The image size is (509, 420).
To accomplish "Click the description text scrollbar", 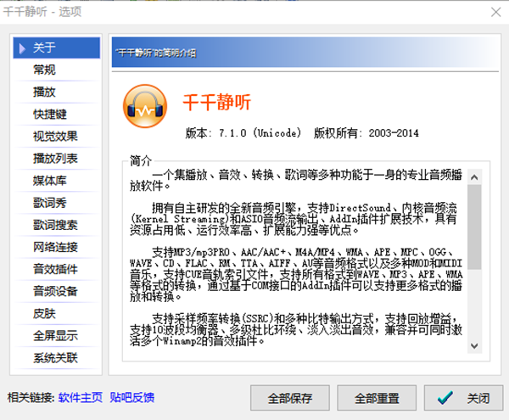I will (474, 255).
